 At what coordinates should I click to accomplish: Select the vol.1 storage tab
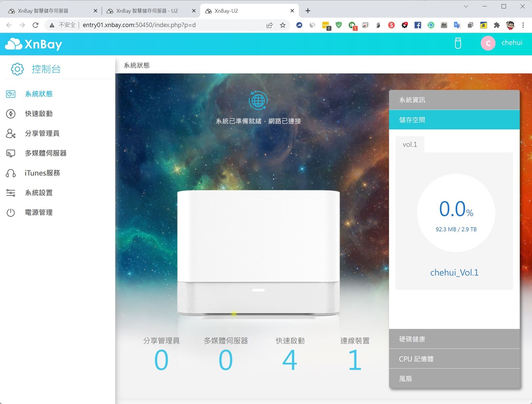[410, 145]
